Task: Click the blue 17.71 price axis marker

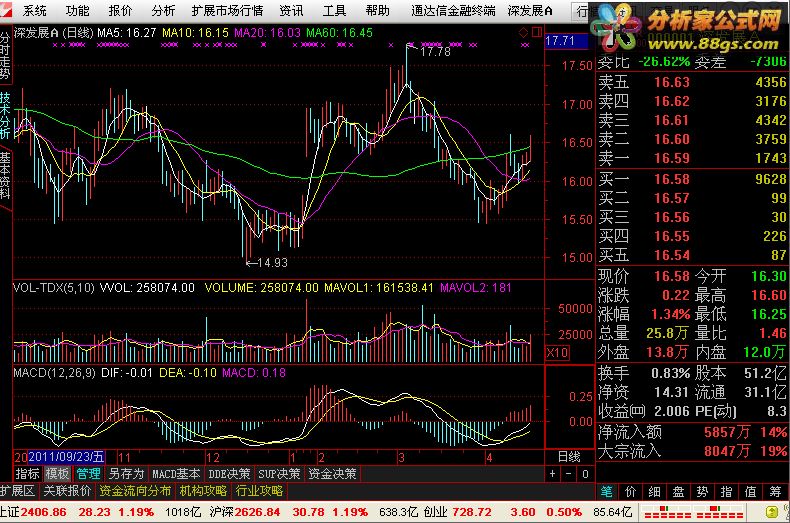Action: pyautogui.click(x=566, y=41)
